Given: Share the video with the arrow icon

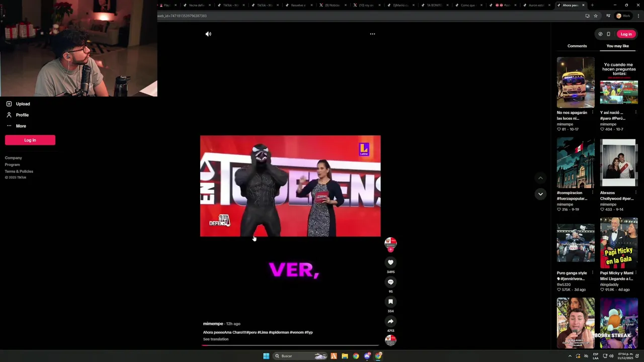Looking at the screenshot, I should tap(390, 321).
